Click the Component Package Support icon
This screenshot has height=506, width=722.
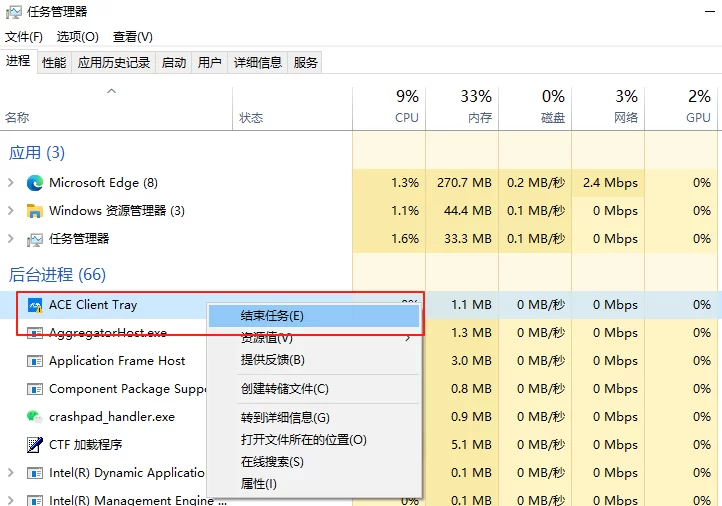click(35, 389)
